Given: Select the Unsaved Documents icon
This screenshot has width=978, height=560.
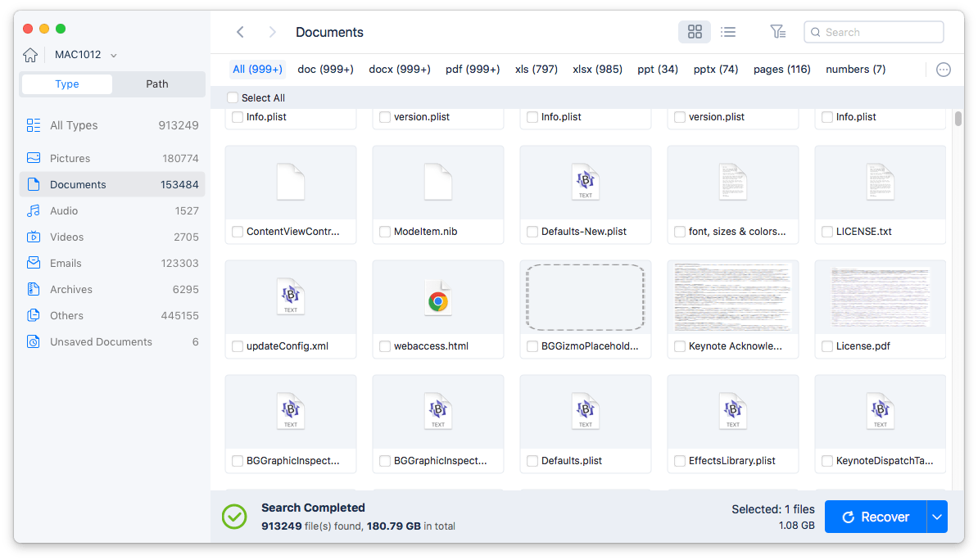Looking at the screenshot, I should (34, 341).
